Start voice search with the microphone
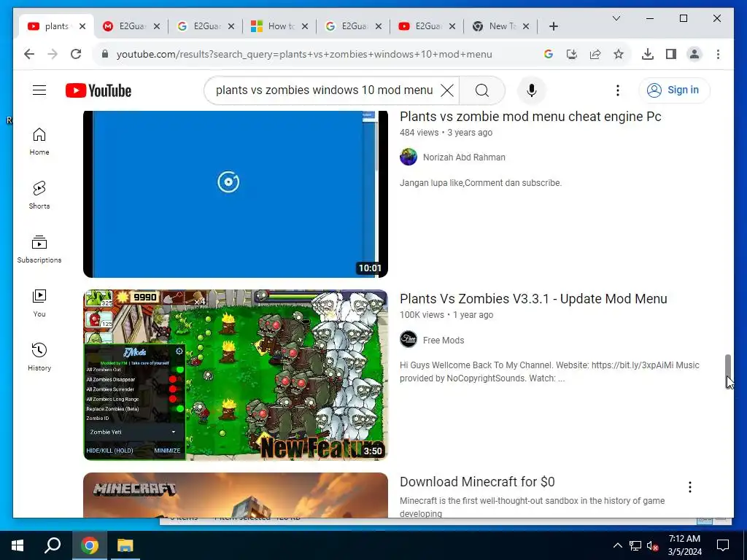 coord(532,90)
